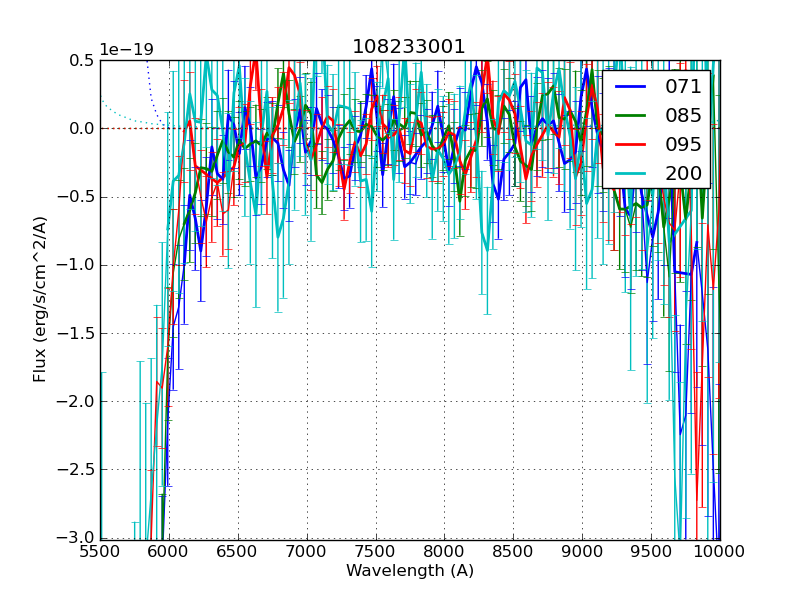
Task: Click the 8500 tick on the x-axis
Action: point(514,551)
